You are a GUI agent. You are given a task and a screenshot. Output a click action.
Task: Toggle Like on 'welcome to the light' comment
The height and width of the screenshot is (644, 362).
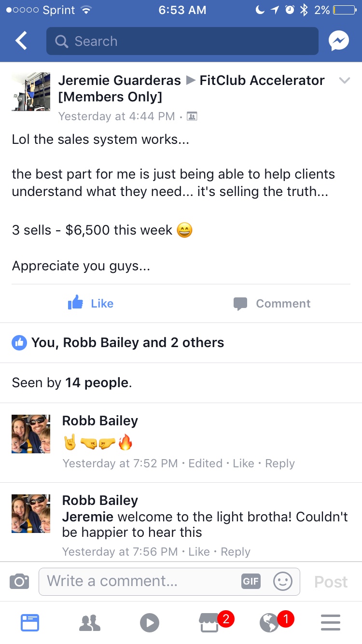pos(199,552)
